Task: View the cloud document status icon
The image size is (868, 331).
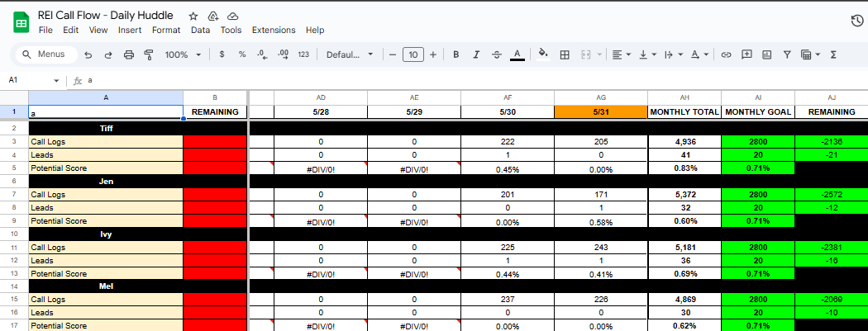Action: pyautogui.click(x=233, y=16)
